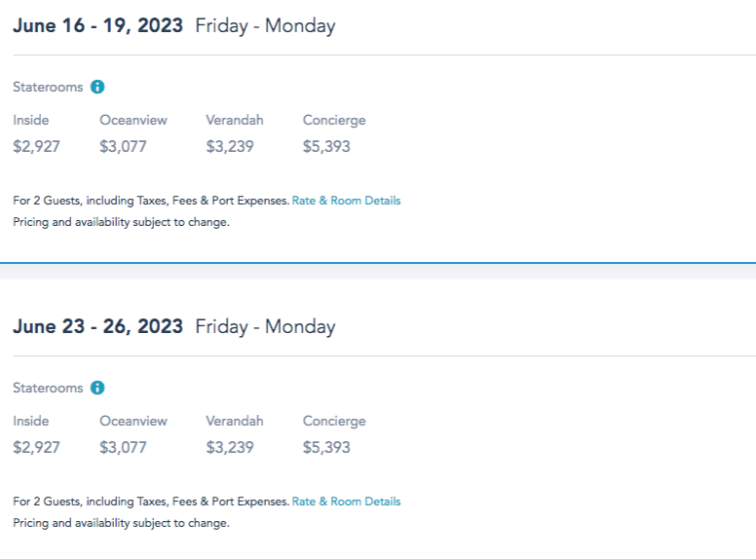The width and height of the screenshot is (756, 559).
Task: Choose Concierge $5,393 price for June 23 sailing
Action: coord(326,448)
